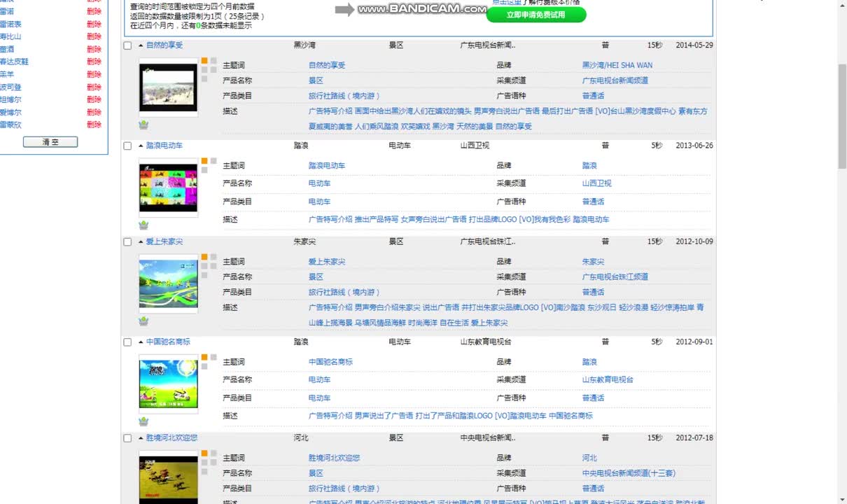Collapse the 自然的享受 entry with its triangle
Image resolution: width=847 pixels, height=504 pixels.
[x=141, y=45]
